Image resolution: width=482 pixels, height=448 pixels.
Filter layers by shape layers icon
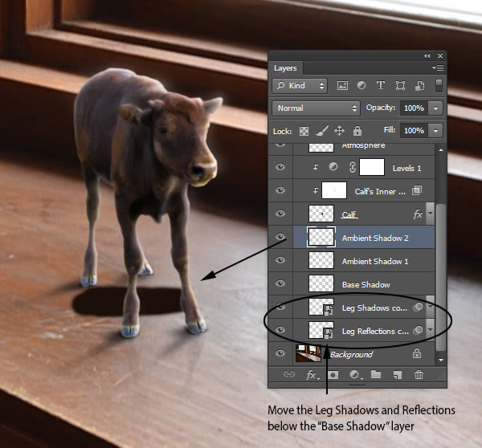click(x=400, y=85)
